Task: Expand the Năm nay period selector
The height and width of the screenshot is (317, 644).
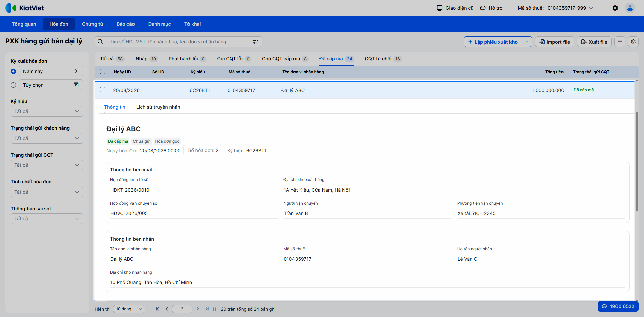Action: click(x=51, y=71)
